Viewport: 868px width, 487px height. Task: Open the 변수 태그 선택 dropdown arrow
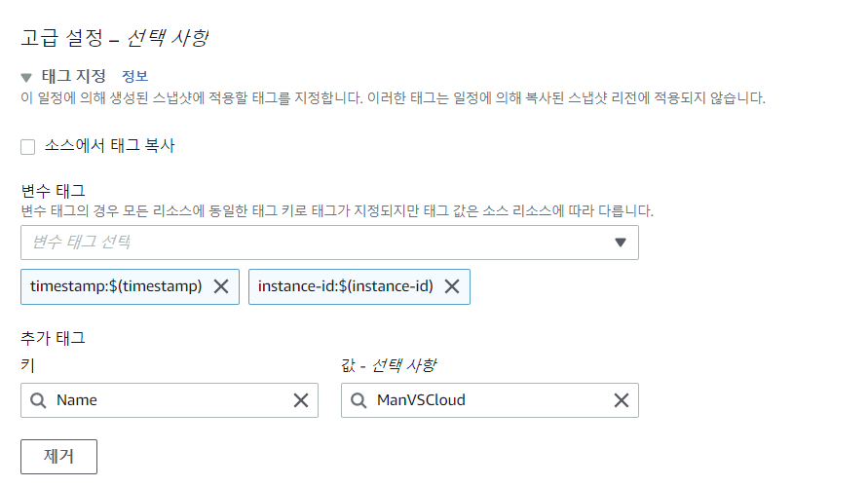click(x=621, y=243)
